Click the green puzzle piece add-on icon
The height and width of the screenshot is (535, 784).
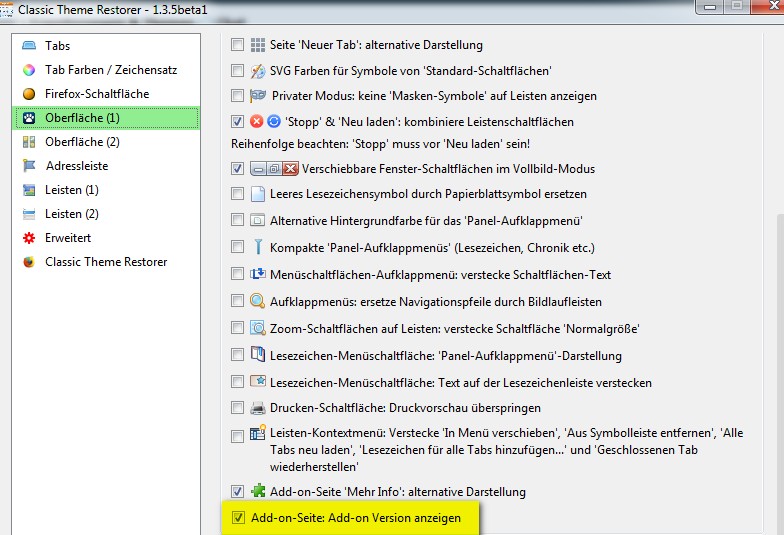pos(258,490)
